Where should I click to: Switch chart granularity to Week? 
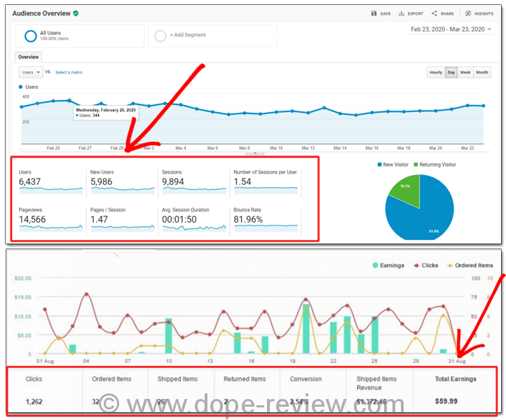(465, 72)
